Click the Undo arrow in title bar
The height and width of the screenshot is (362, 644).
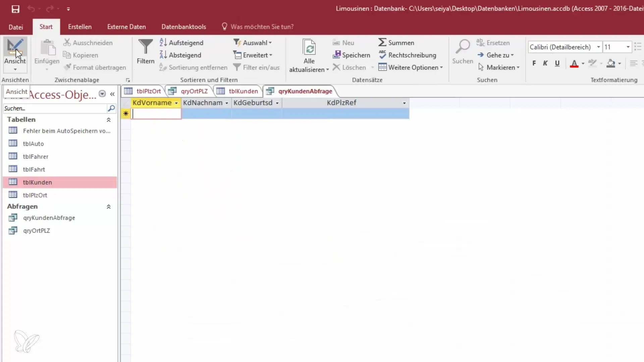[31, 9]
